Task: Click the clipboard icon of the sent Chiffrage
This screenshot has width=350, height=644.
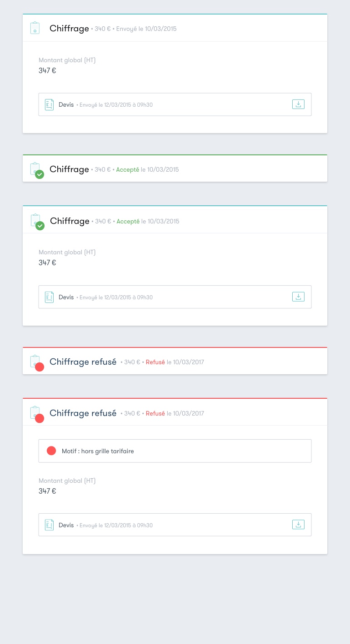Action: [x=35, y=28]
